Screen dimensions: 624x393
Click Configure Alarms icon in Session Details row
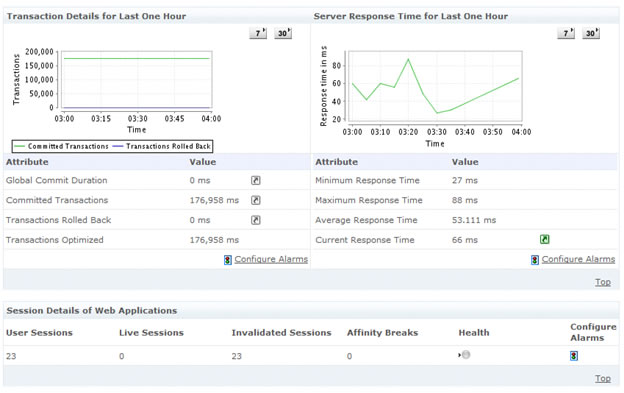573,356
